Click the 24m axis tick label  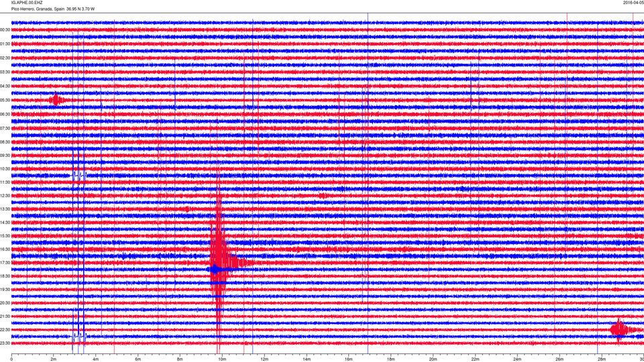pyautogui.click(x=517, y=359)
